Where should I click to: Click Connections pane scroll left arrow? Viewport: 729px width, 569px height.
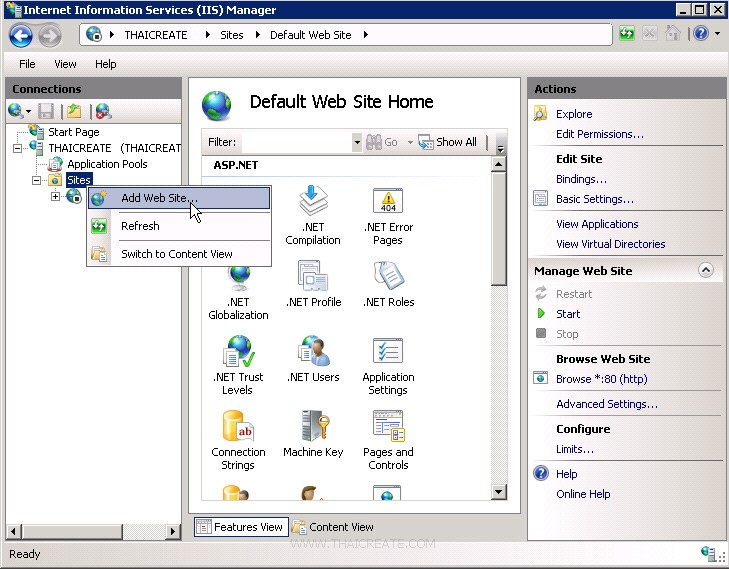click(13, 531)
